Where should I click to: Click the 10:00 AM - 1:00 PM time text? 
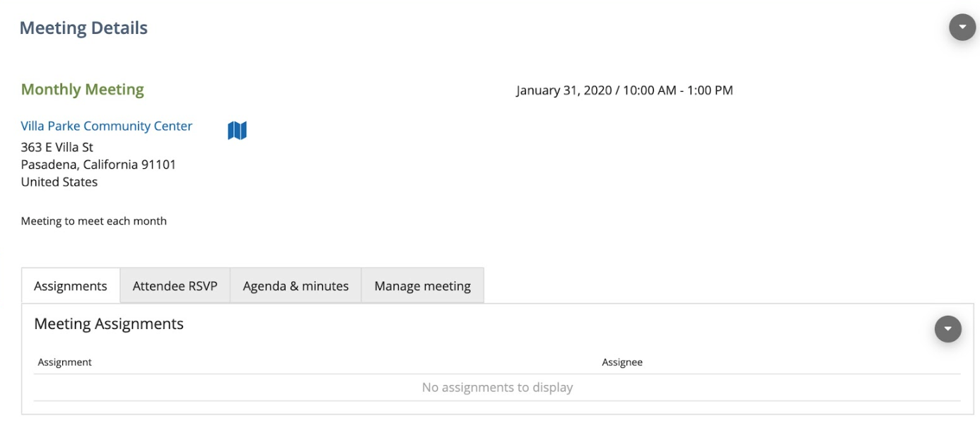tap(677, 90)
